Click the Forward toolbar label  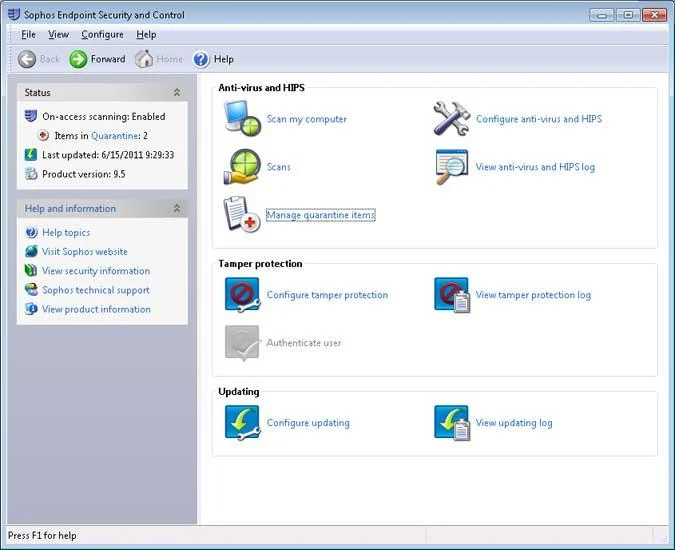point(108,59)
